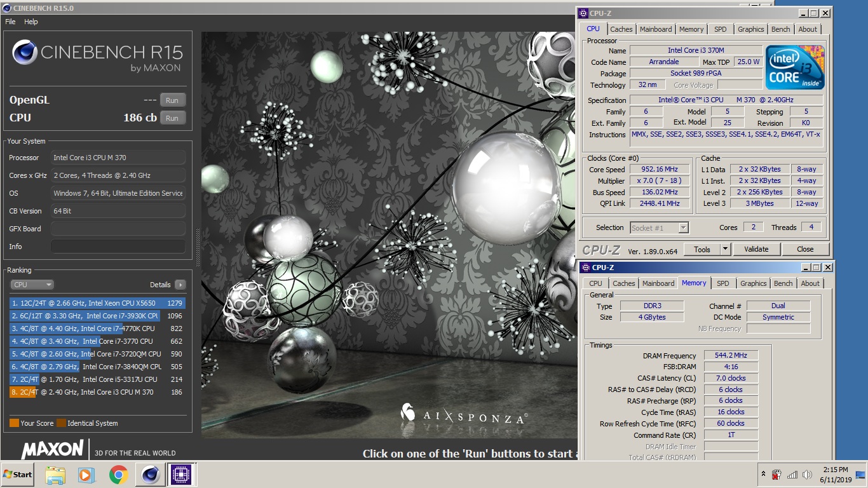Click the lower CPU-Z title bar icon

point(586,268)
